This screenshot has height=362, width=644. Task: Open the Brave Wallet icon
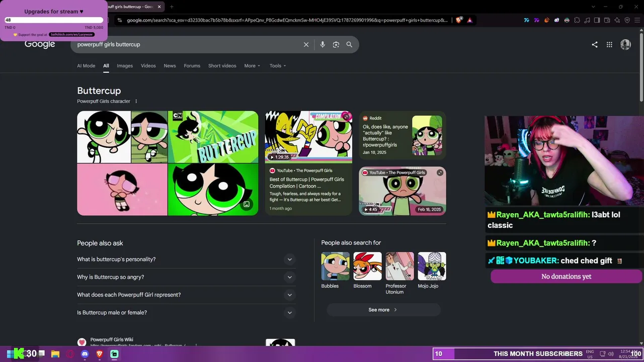point(607,20)
